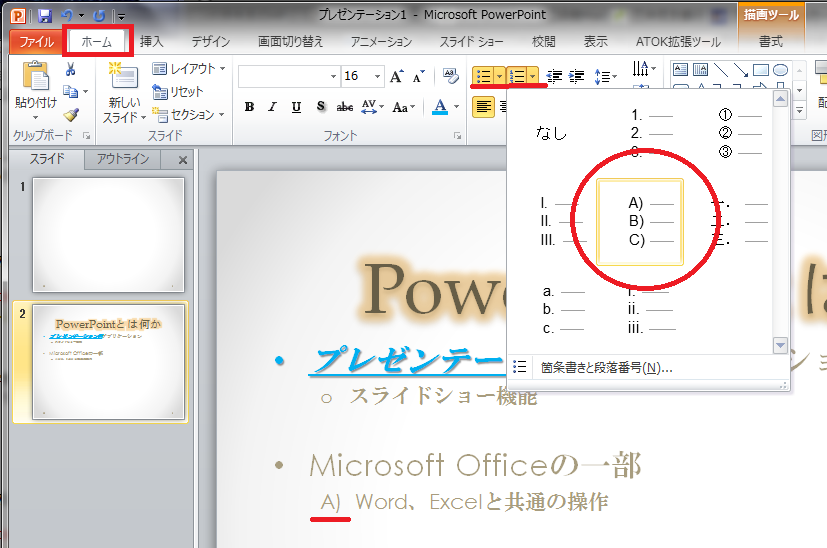
Task: Open the アニメーション tab
Action: pyautogui.click(x=381, y=41)
